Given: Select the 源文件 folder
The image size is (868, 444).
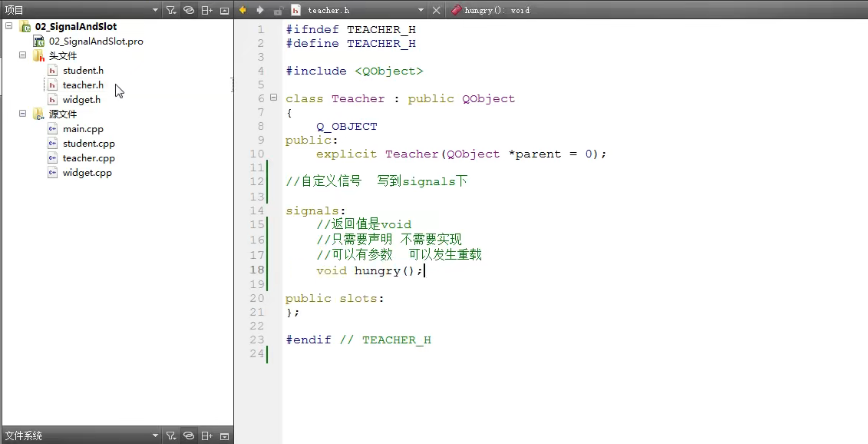Looking at the screenshot, I should [63, 114].
